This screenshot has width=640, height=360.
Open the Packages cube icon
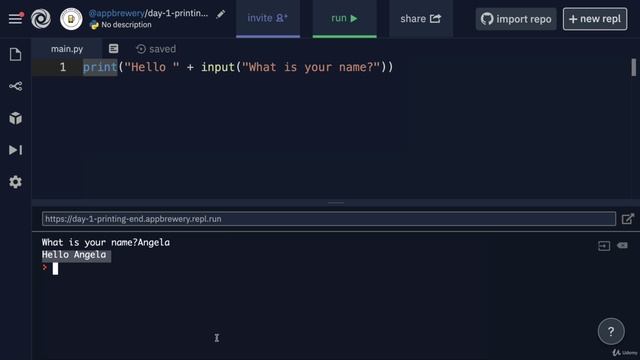coord(16,118)
